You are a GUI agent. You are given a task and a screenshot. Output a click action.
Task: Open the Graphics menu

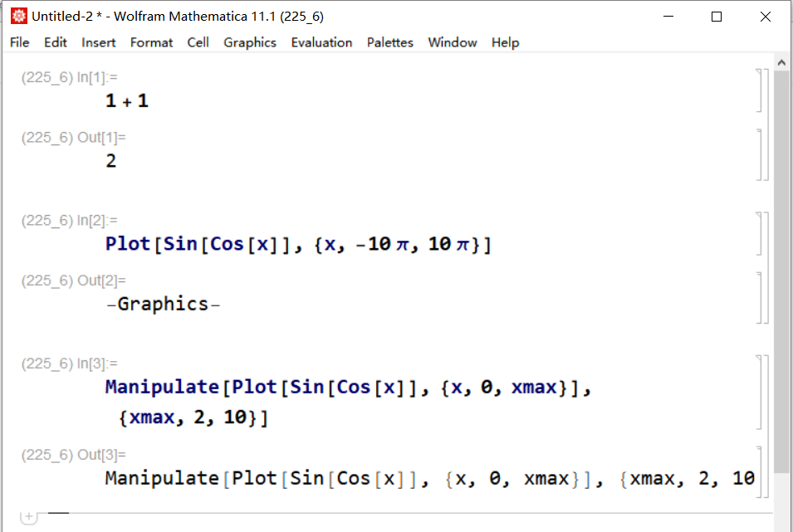[x=250, y=42]
